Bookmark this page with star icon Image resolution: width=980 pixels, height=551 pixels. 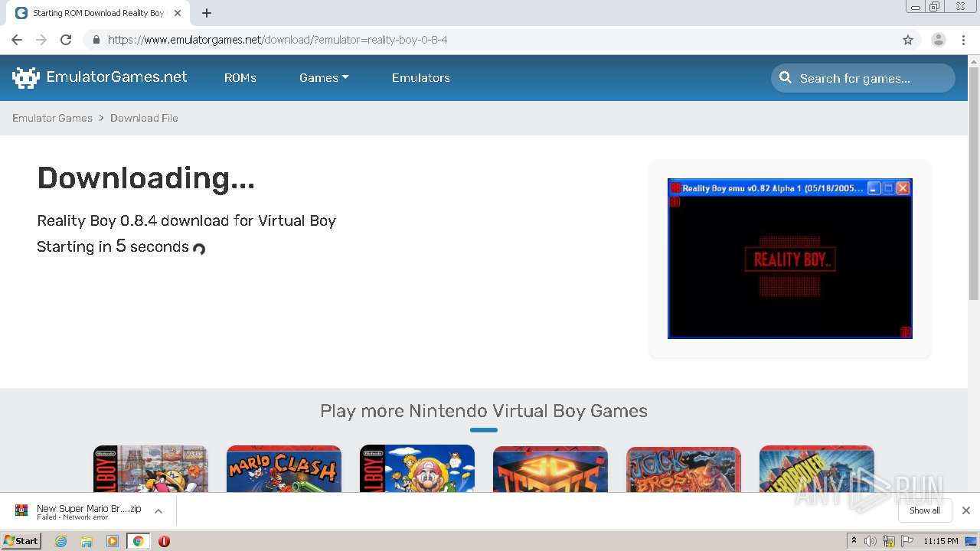point(908,40)
